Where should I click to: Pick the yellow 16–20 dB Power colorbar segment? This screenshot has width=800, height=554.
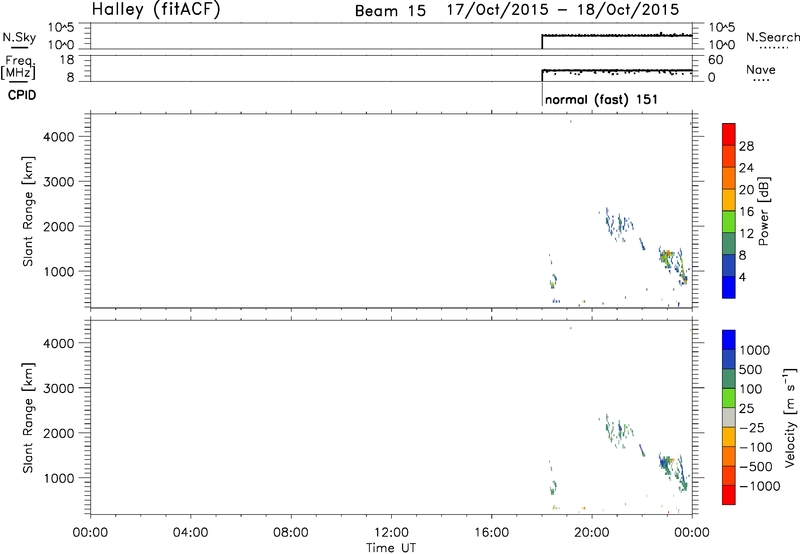pyautogui.click(x=729, y=199)
